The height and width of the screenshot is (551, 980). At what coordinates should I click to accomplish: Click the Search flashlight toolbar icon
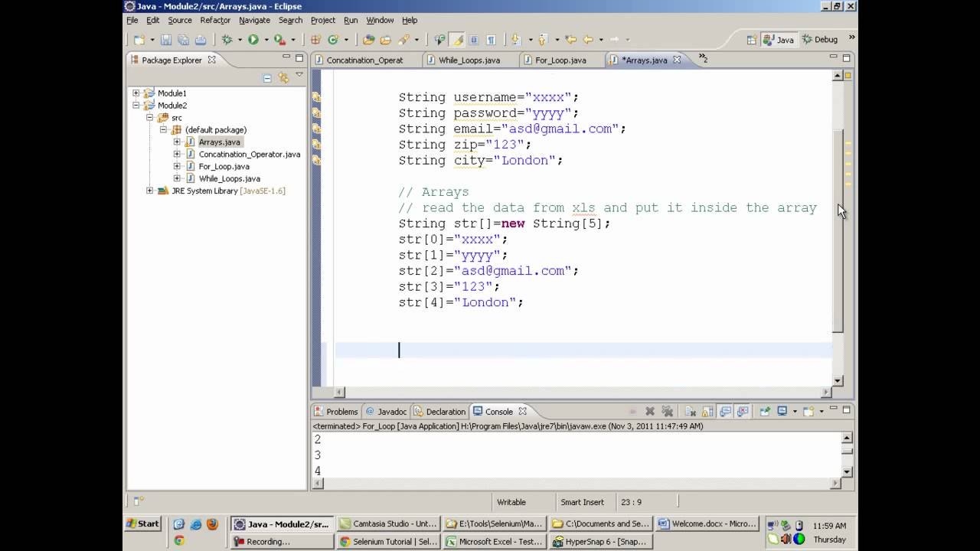403,40
